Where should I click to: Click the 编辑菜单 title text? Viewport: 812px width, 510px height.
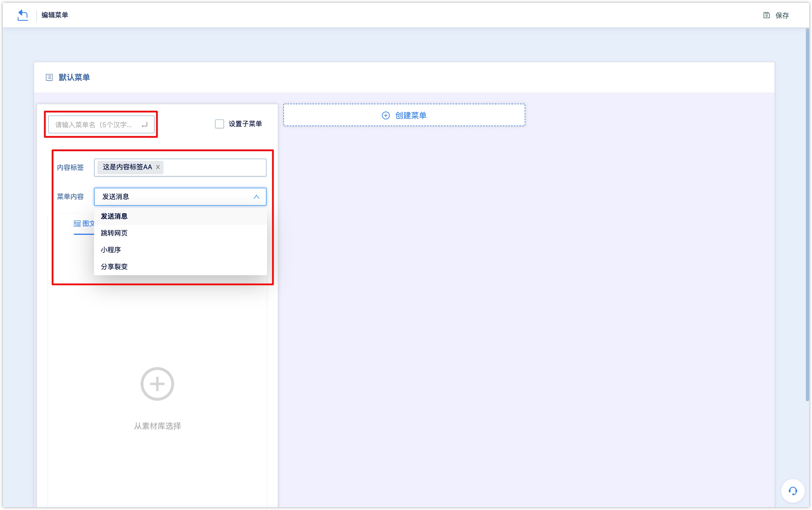(55, 15)
